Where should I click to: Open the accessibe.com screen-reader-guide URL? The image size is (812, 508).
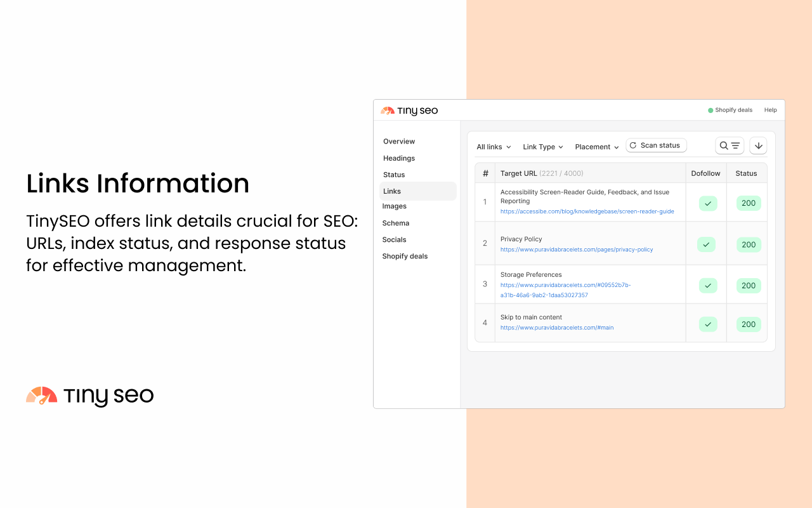(x=587, y=211)
